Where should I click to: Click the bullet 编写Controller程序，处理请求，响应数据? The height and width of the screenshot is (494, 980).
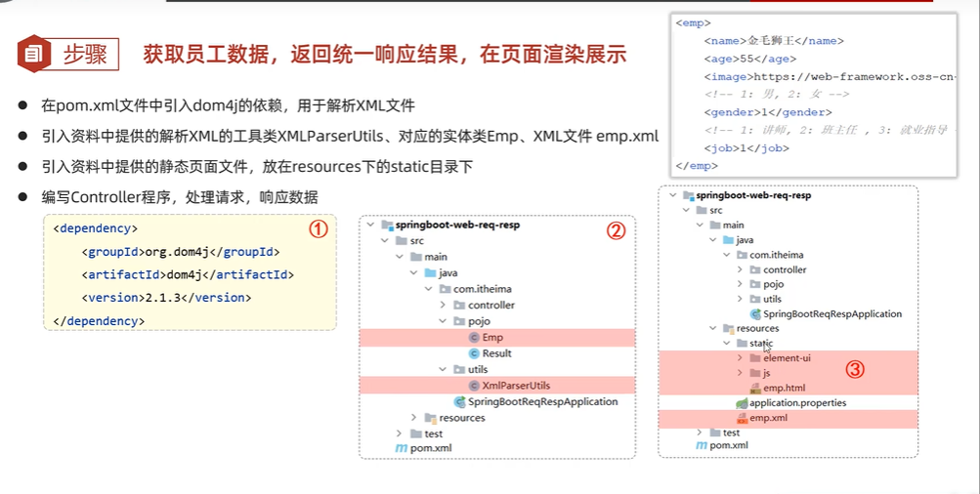click(x=180, y=198)
